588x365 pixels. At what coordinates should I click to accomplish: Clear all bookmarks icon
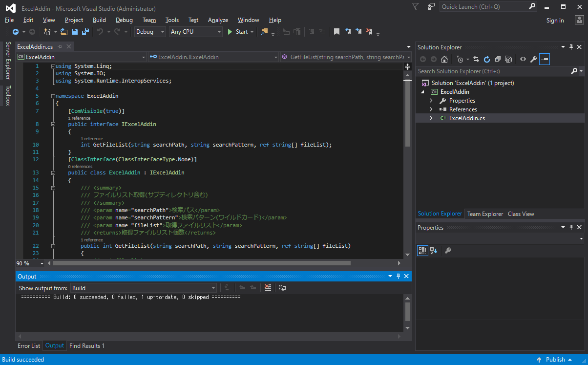[370, 32]
